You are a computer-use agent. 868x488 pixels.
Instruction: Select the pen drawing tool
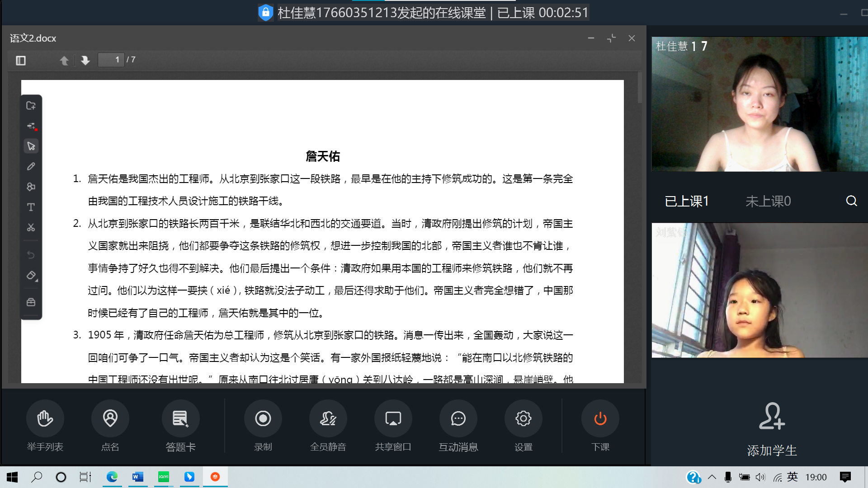tap(31, 166)
